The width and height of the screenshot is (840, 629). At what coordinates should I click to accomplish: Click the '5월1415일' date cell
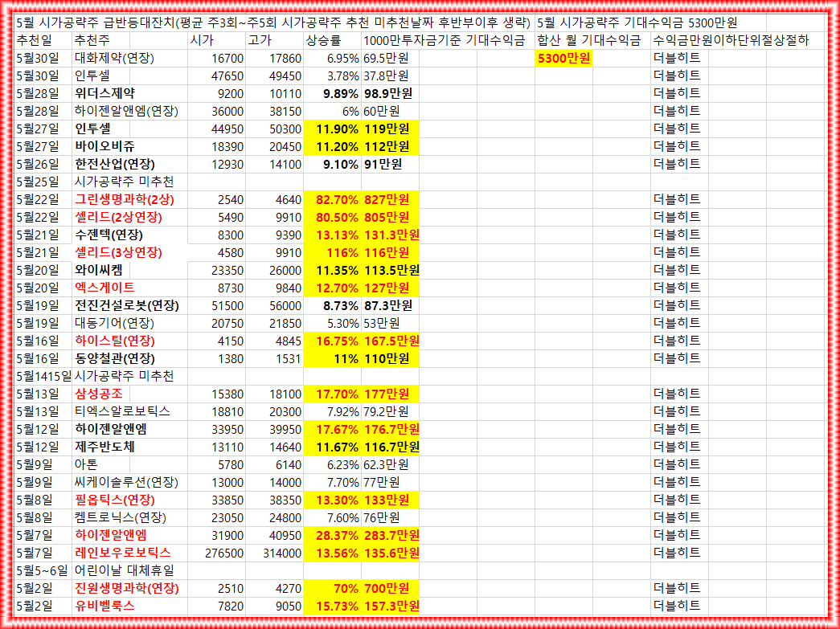click(x=43, y=376)
